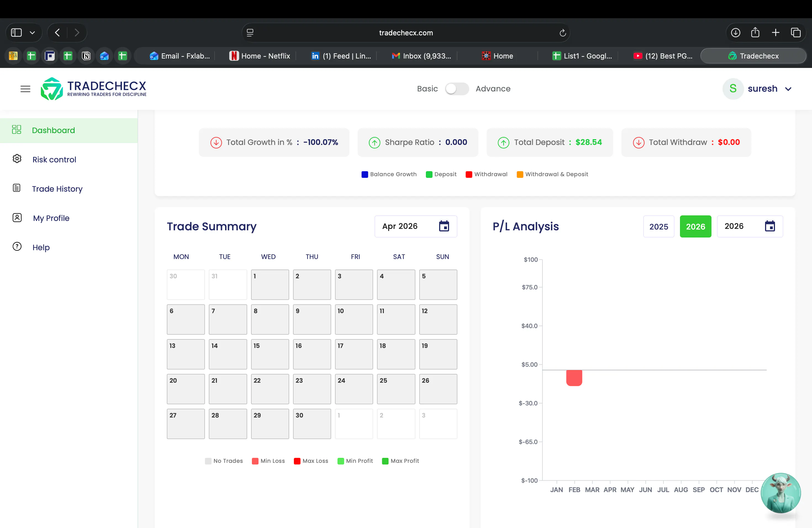Toggle the Withdrawal legend swatch

pos(469,174)
